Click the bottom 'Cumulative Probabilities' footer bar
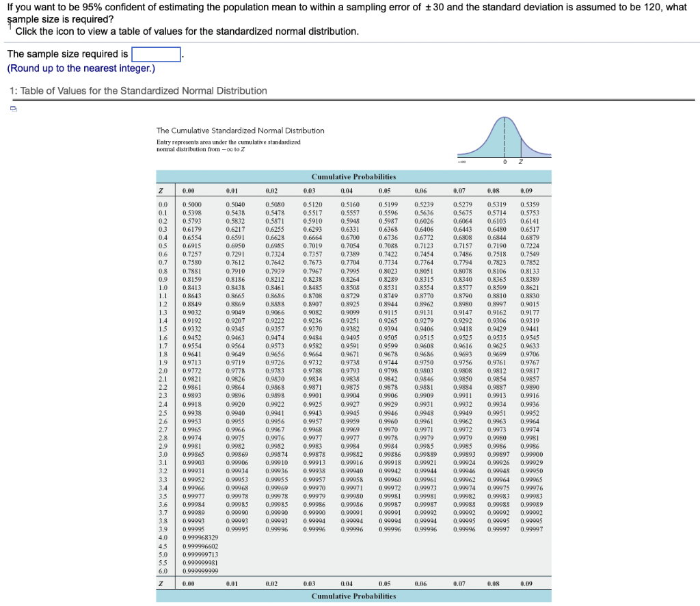This screenshot has height=606, width=700. (353, 596)
